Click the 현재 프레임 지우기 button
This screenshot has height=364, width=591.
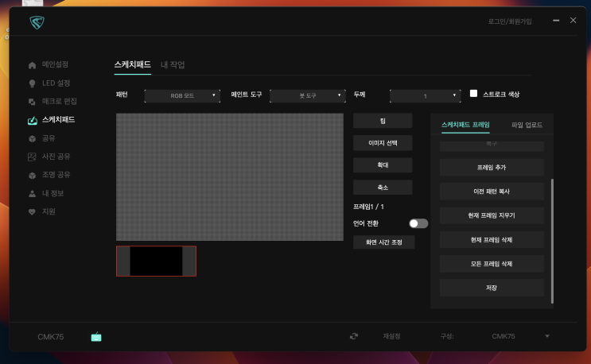492,215
